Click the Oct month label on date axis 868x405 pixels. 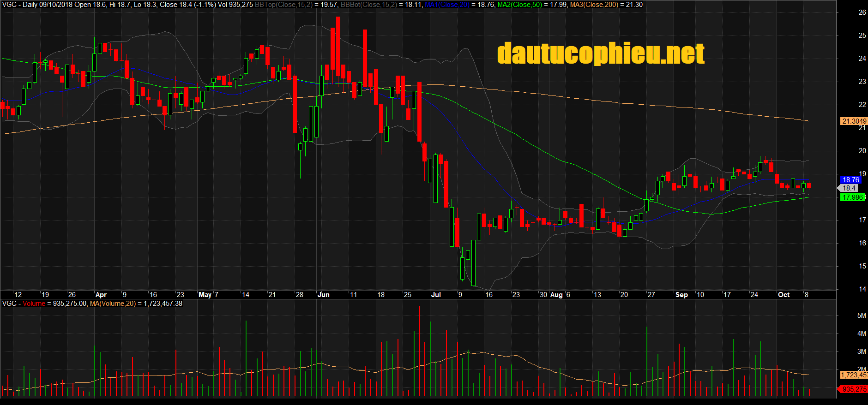(x=784, y=295)
